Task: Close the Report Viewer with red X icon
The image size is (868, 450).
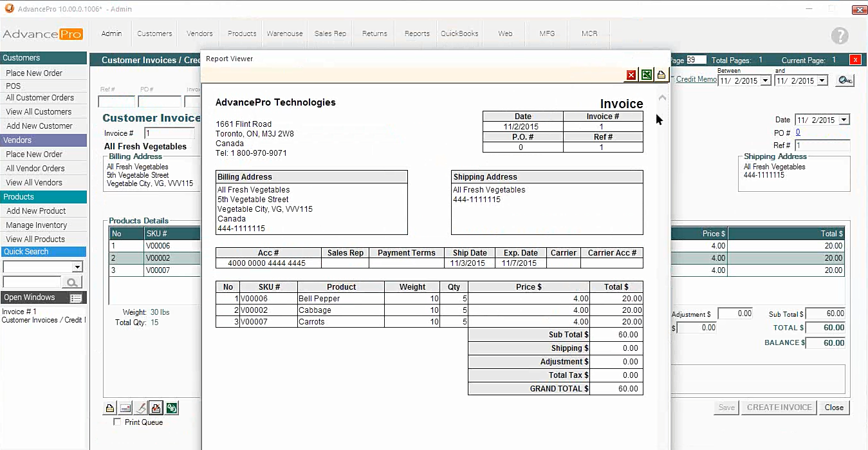Action: coord(631,75)
